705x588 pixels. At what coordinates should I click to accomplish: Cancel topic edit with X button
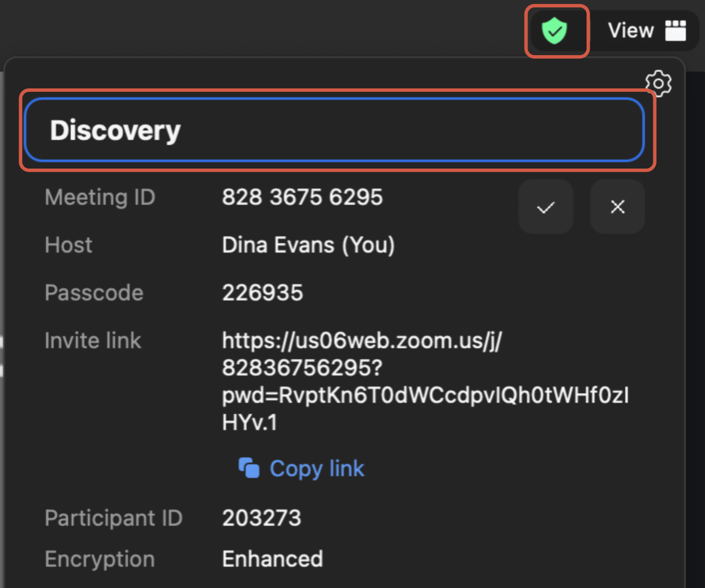[617, 207]
